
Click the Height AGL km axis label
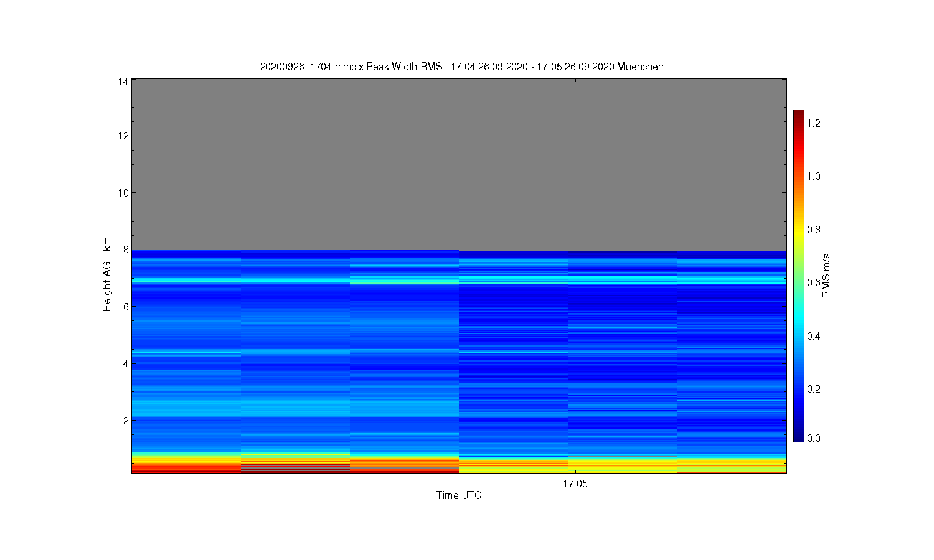point(107,274)
